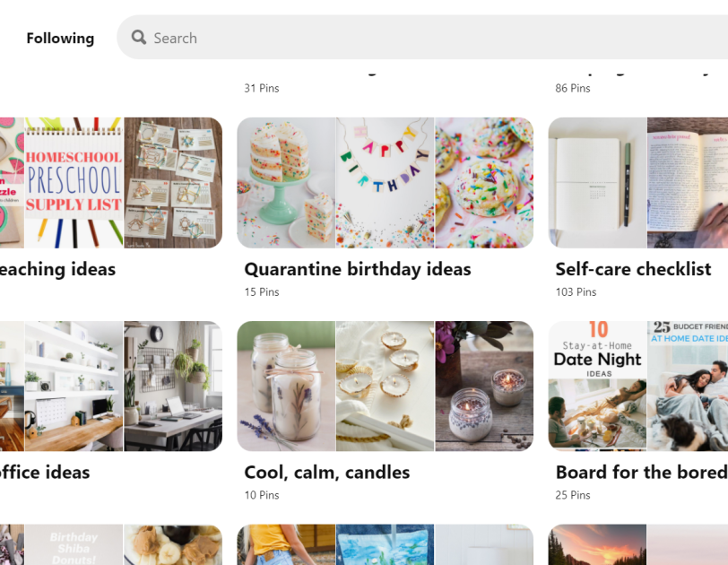Select the sprinkle cookies thumbnail
Screen dimensions: 728x565
(x=484, y=183)
